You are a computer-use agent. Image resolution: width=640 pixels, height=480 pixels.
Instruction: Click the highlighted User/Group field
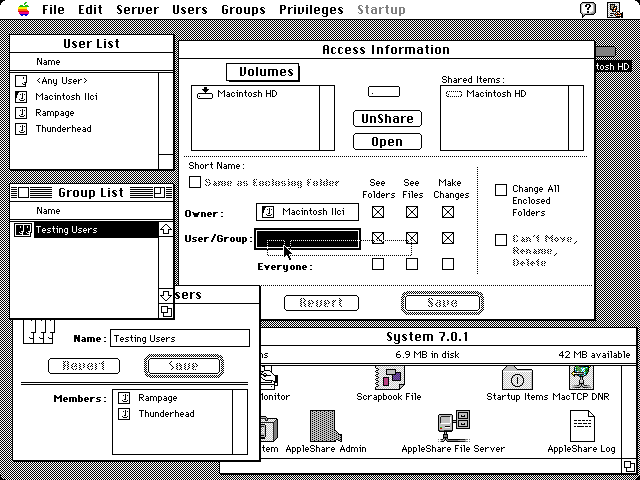point(307,239)
